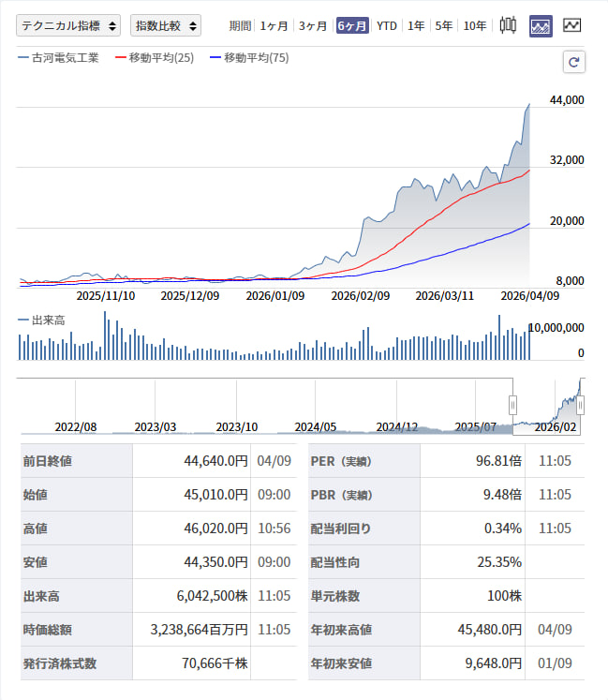Click 2025/07 on the navigator timeline
Screen dimensions: 608x700
coord(475,427)
